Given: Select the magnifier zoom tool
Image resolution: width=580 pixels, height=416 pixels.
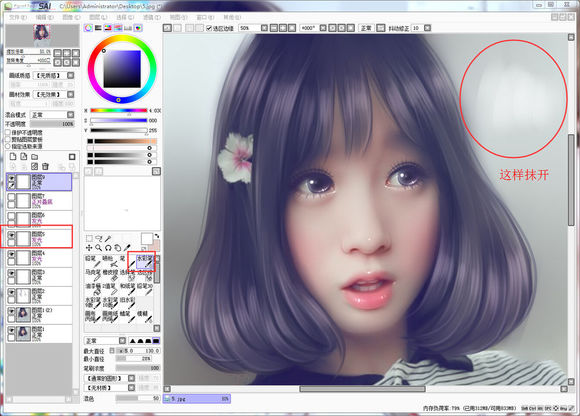Looking at the screenshot, I should 98,248.
